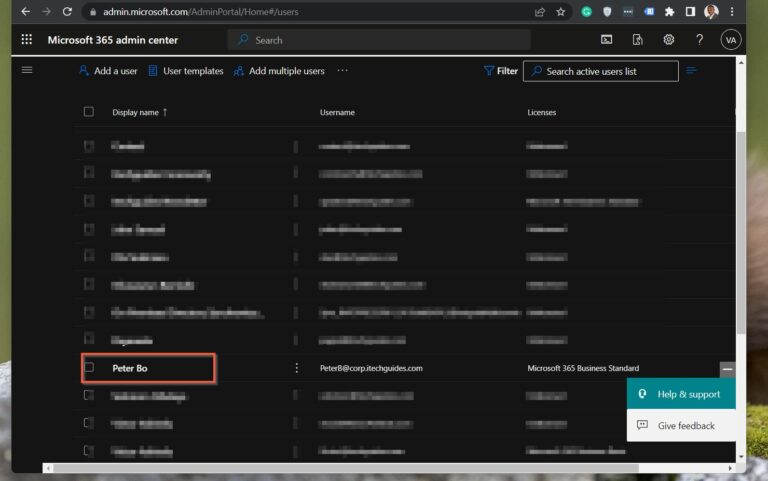Click the Search active users list field
The height and width of the screenshot is (481, 768).
click(601, 71)
